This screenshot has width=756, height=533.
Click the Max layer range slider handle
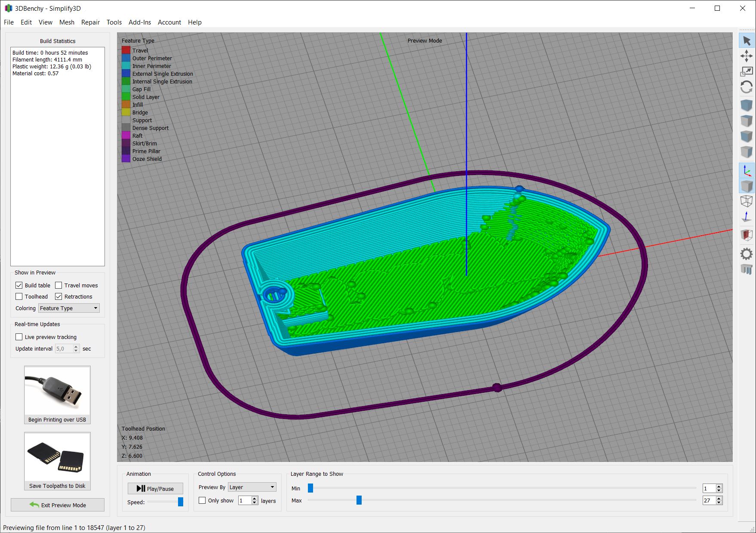(x=359, y=500)
